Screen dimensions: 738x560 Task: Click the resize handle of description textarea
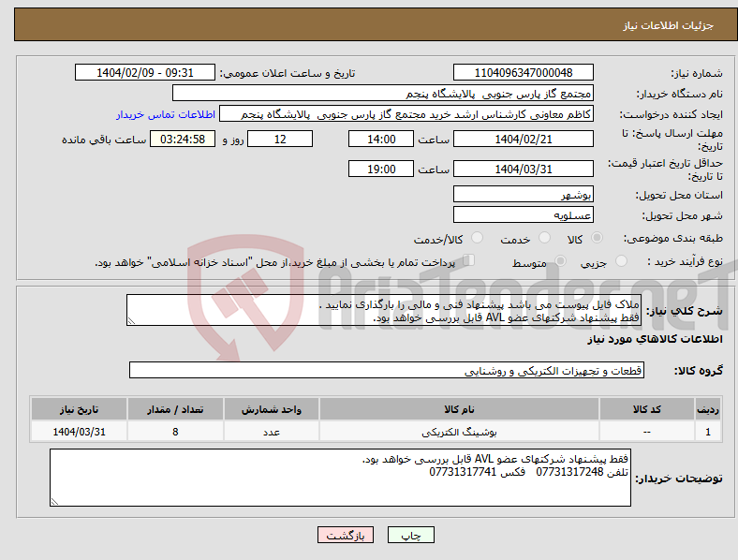tap(131, 321)
